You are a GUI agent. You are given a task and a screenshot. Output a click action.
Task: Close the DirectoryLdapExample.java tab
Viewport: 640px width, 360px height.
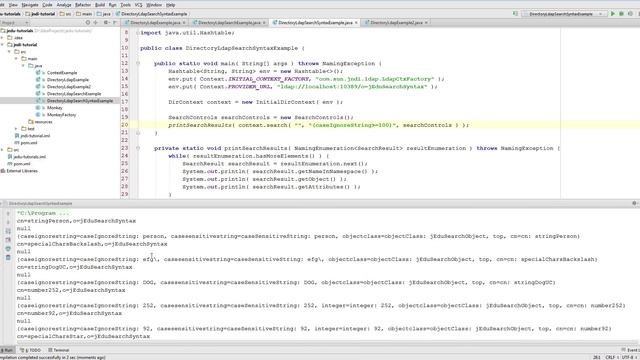point(184,23)
